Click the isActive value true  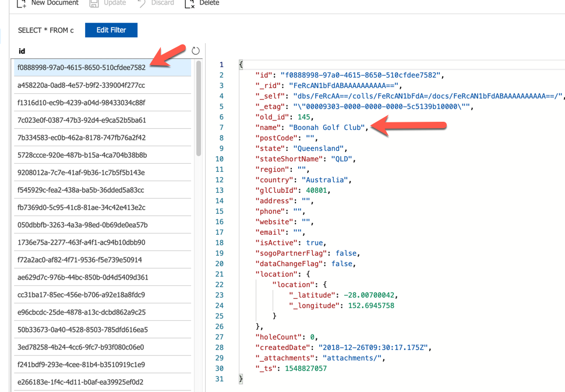click(314, 243)
